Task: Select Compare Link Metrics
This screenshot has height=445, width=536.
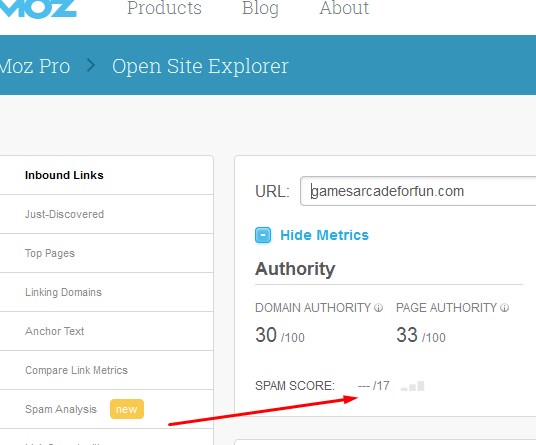Action: pyautogui.click(x=76, y=370)
